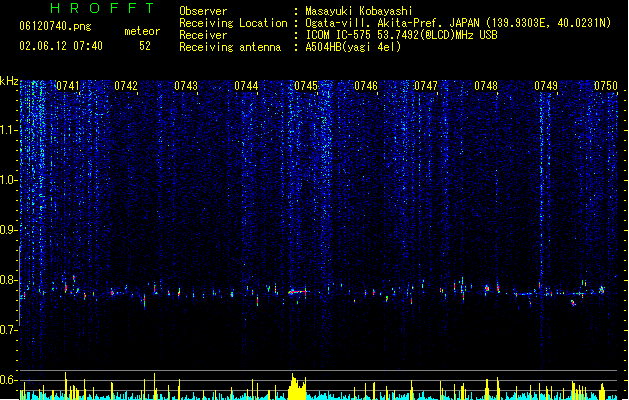Click the 0744 time marker
629x400 pixels.
246,86
